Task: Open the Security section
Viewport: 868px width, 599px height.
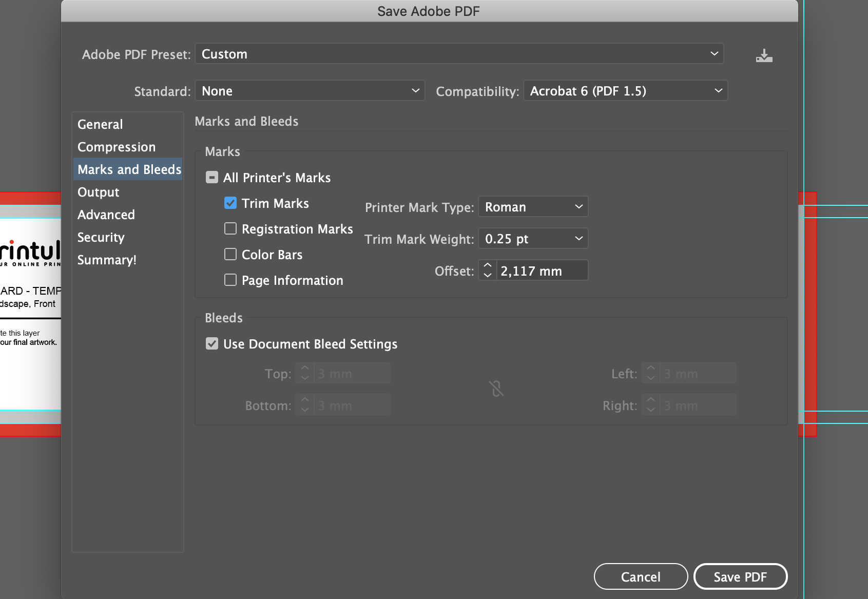Action: click(128, 237)
